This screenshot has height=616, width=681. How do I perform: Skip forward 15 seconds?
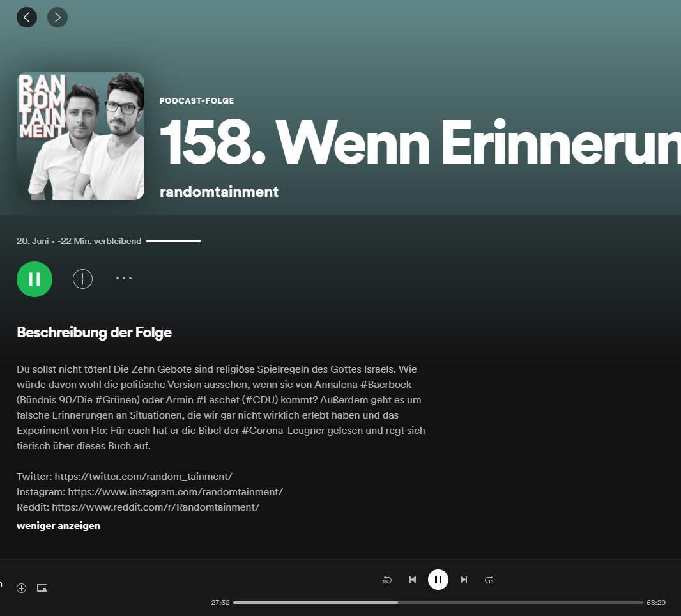(489, 580)
